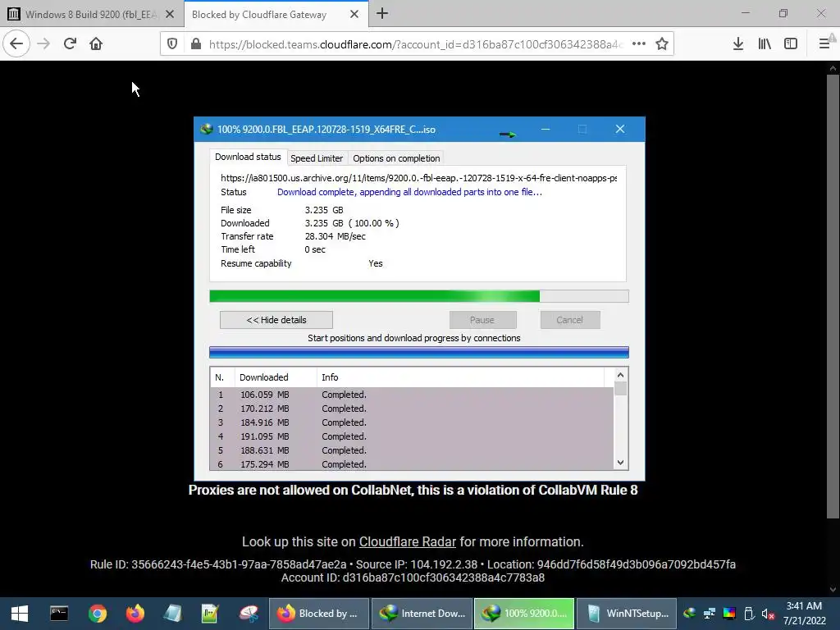
Task: Click the Firefox forward arrow button
Action: 43,43
